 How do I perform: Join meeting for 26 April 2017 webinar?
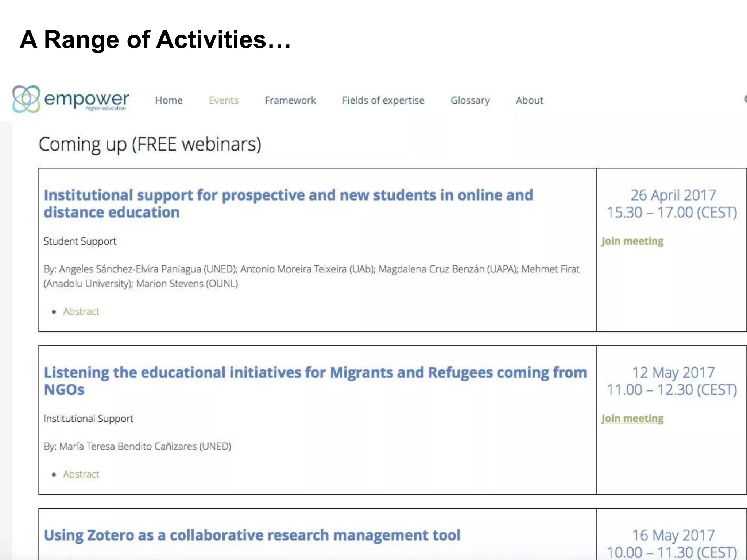632,241
